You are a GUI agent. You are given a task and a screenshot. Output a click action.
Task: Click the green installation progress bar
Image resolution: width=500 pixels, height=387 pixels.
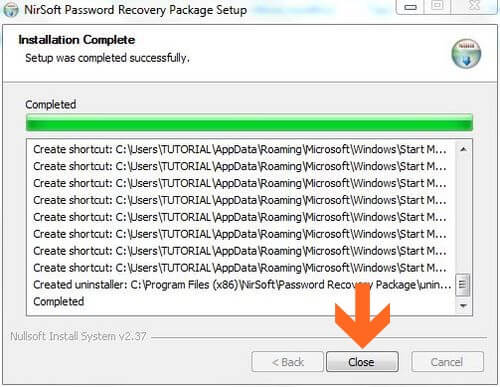click(249, 122)
